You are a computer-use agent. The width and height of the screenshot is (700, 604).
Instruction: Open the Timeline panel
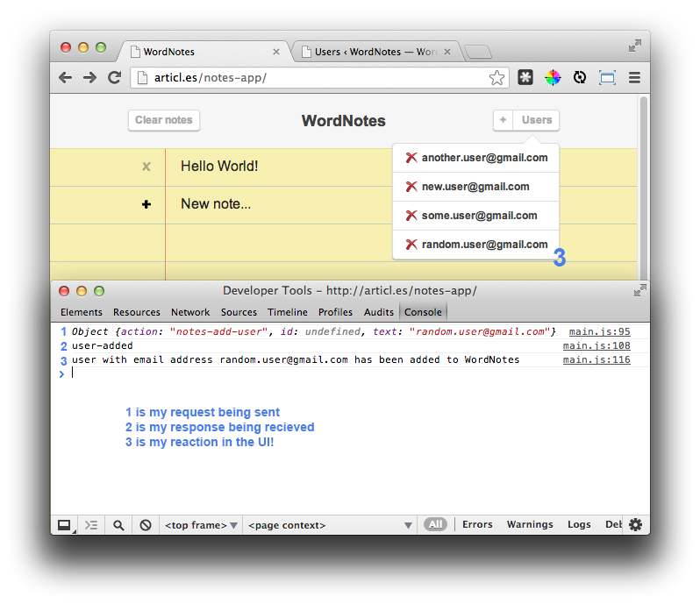288,312
